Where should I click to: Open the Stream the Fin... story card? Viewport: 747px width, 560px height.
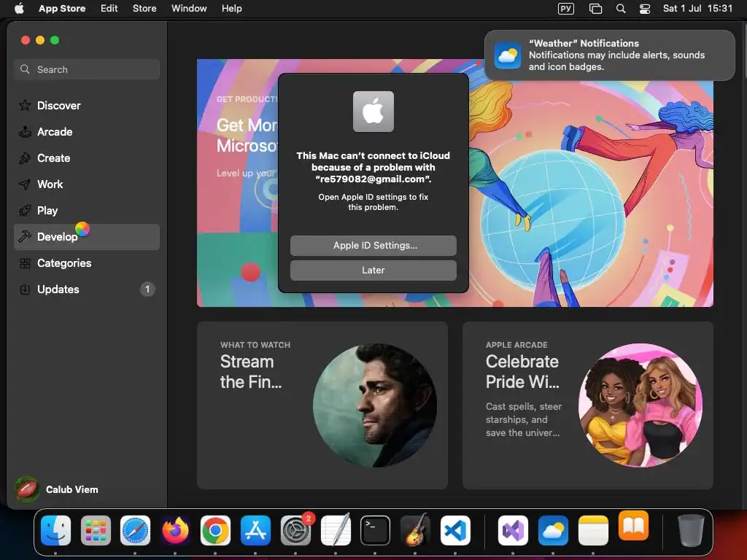pos(322,405)
